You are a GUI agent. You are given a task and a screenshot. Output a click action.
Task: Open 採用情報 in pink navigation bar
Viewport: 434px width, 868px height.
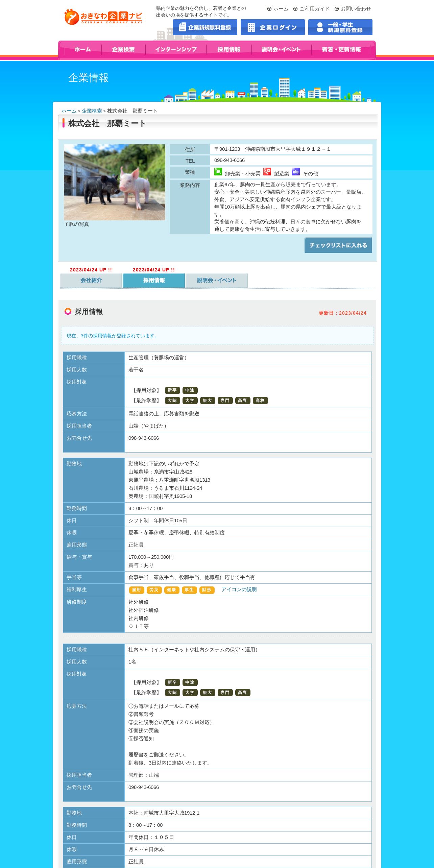coord(229,49)
